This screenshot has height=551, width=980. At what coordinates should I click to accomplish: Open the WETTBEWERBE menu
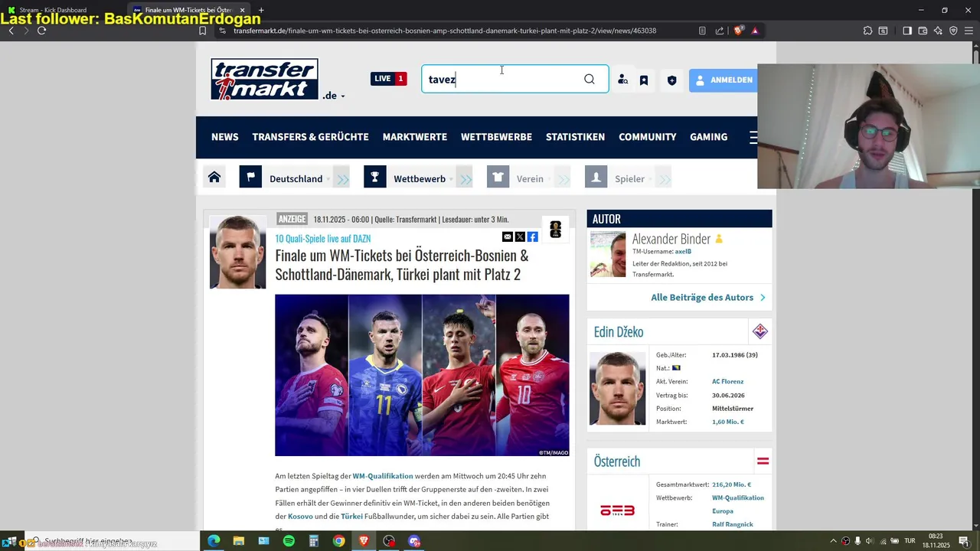496,137
